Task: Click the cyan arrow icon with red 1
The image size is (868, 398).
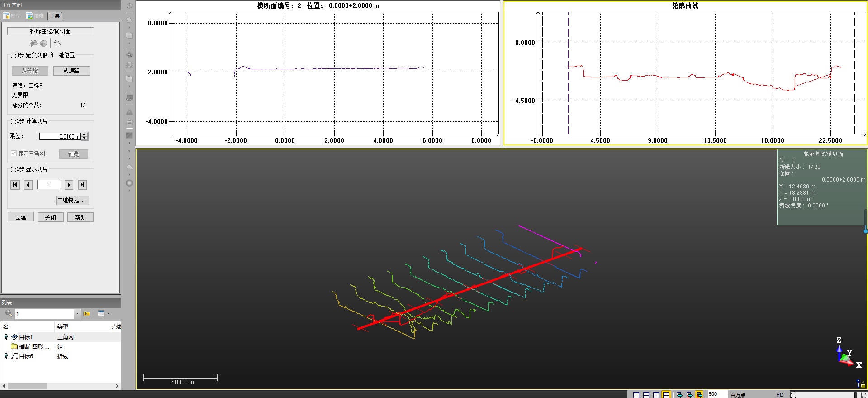Action: coord(689,395)
